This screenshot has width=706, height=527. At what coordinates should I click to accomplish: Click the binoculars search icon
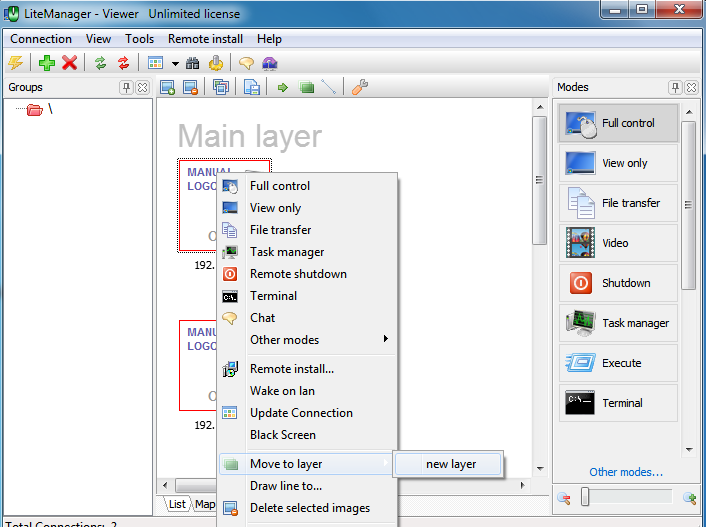[x=193, y=63]
